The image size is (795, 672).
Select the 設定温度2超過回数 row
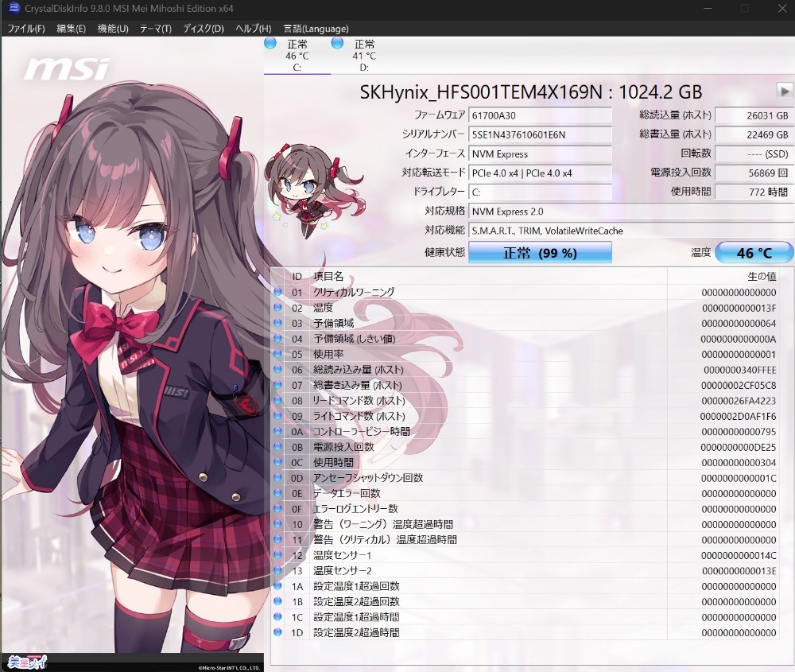(x=525, y=601)
